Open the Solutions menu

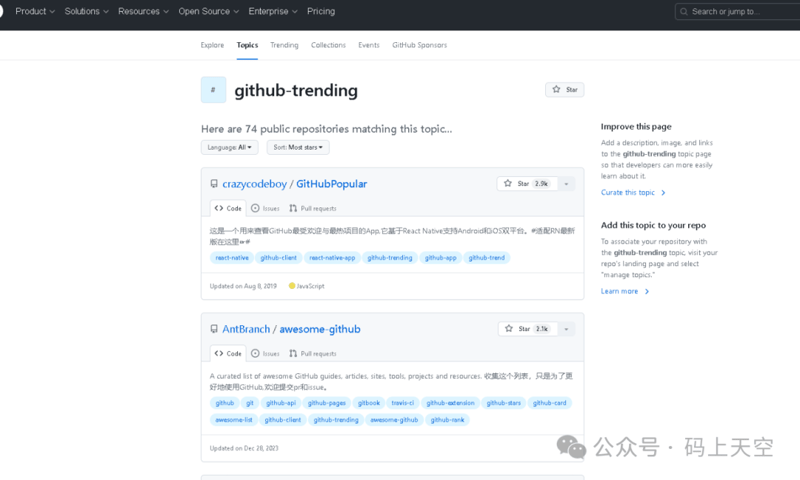point(86,11)
